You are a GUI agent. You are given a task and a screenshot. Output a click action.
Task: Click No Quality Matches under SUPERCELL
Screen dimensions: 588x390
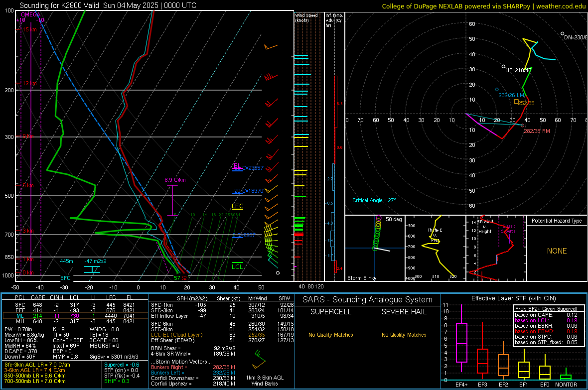[331, 335]
